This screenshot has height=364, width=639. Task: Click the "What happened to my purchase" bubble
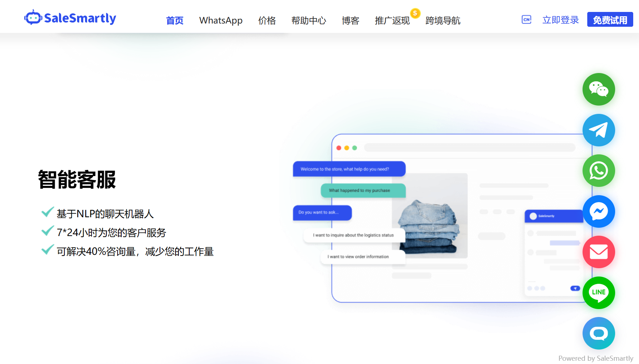pos(363,190)
